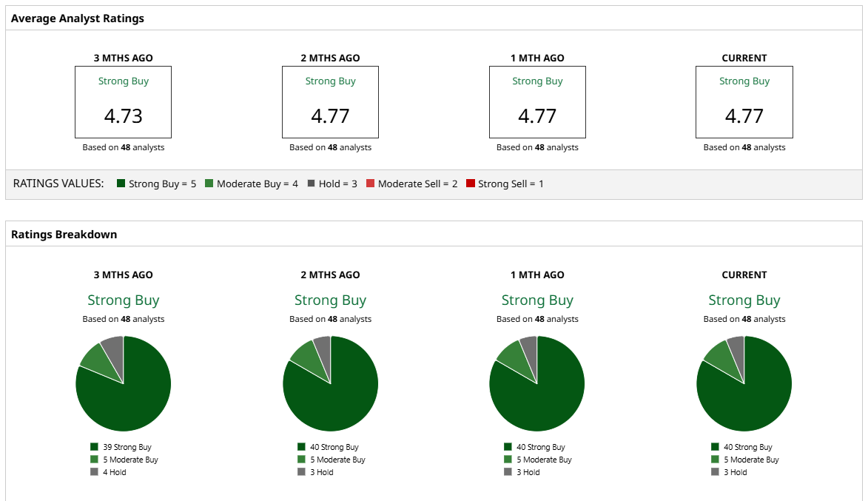
Task: Click the Moderate Sell = 2 legend swatch
Action: click(x=370, y=184)
